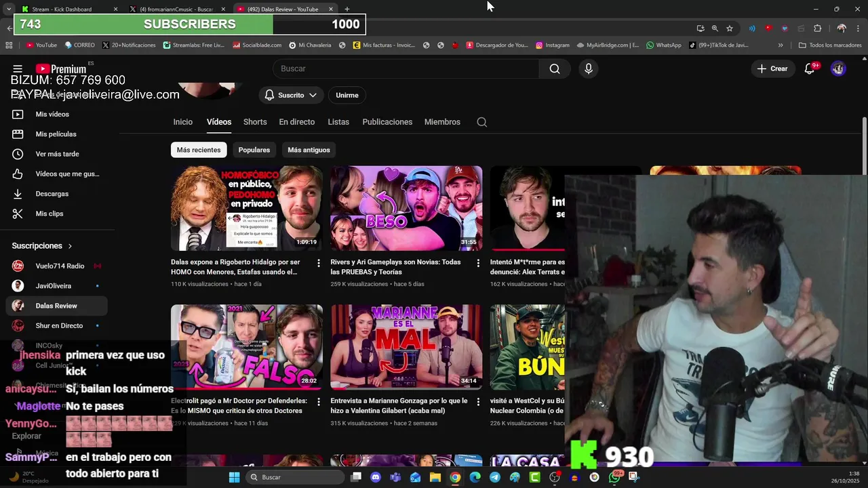Filter videos by Más antiguos

point(309,150)
